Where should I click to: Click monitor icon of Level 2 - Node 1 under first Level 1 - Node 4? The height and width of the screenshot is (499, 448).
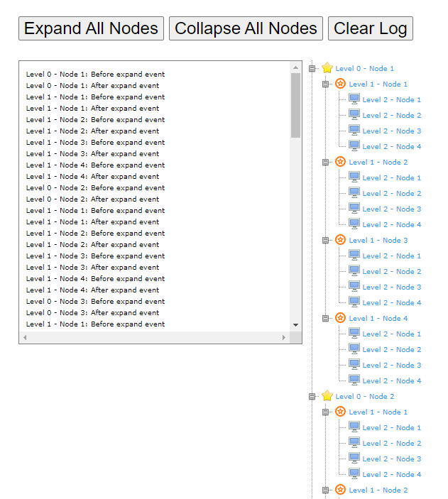click(354, 333)
